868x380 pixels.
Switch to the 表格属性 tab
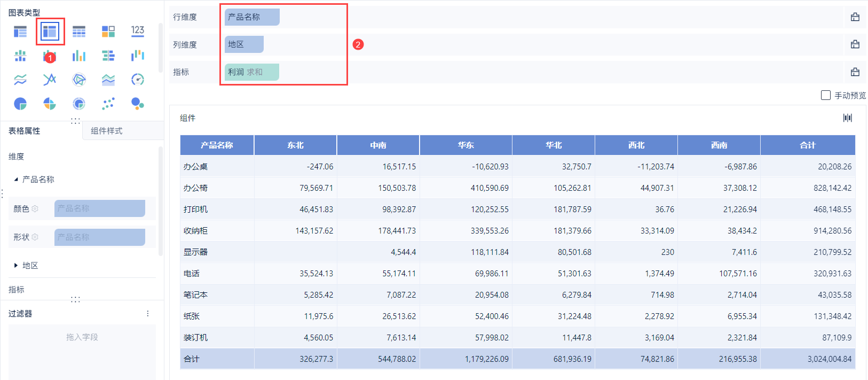click(25, 130)
